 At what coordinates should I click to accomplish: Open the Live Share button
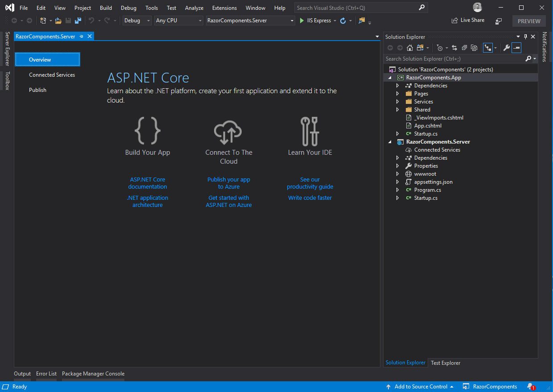pyautogui.click(x=468, y=21)
